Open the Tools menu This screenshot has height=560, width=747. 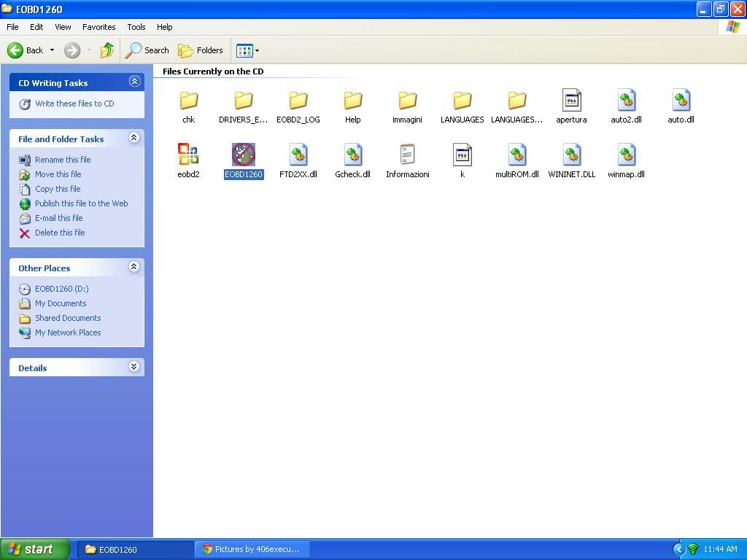pyautogui.click(x=136, y=27)
